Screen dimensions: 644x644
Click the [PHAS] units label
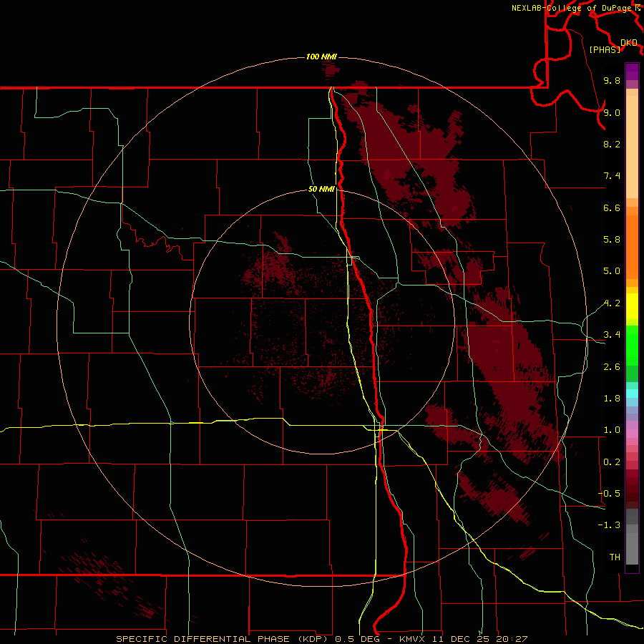click(x=605, y=49)
